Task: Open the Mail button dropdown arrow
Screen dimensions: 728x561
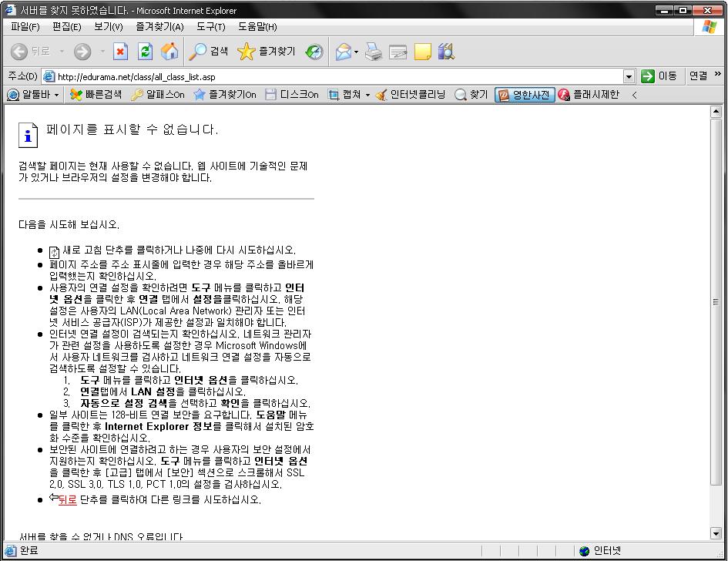Action: [356, 51]
